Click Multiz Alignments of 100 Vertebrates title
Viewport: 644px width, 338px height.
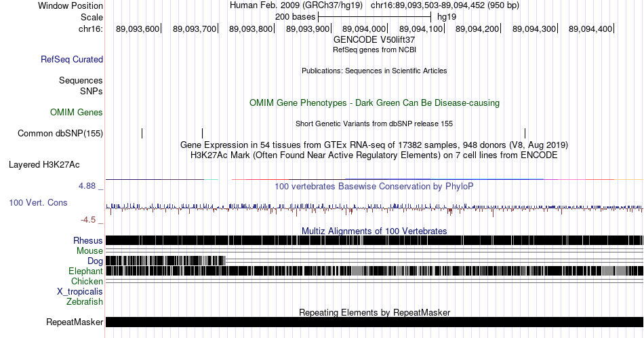pos(374,231)
